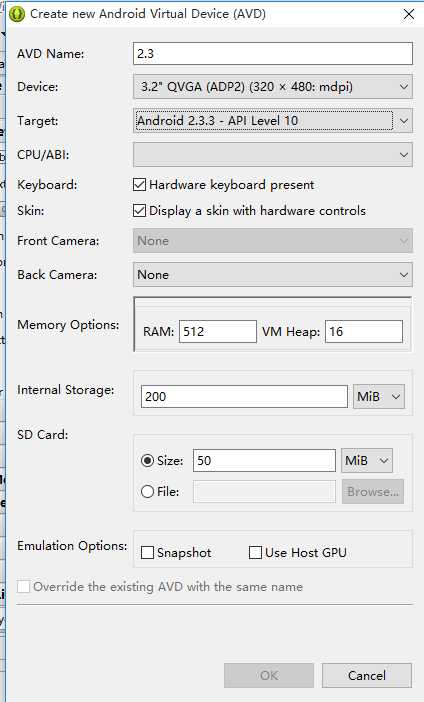Open Internal Storage MiB unit dropdown
Screen dimensions: 424x702
[379, 396]
